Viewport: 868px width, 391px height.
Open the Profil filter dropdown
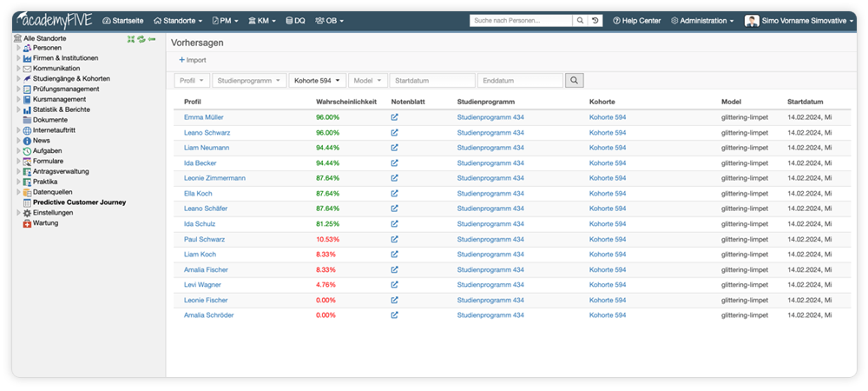tap(192, 80)
